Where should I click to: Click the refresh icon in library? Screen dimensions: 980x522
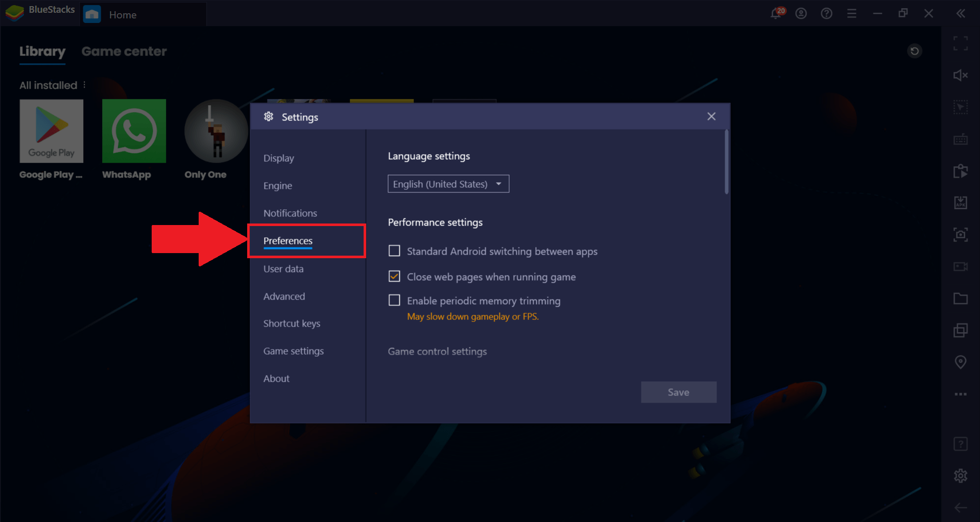tap(915, 51)
